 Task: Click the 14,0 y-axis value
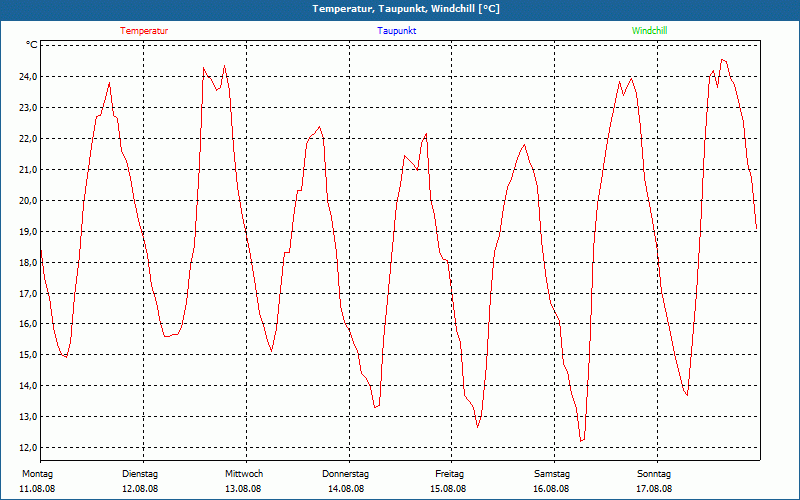coord(29,386)
